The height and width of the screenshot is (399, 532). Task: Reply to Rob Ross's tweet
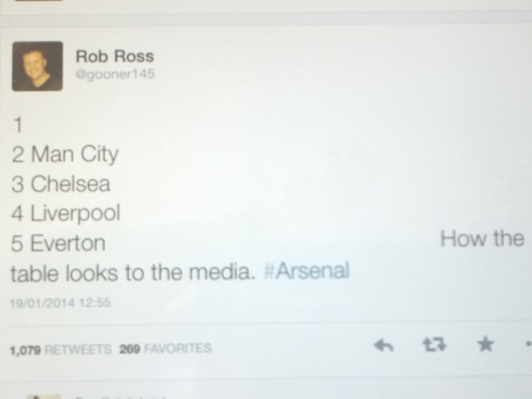point(384,345)
